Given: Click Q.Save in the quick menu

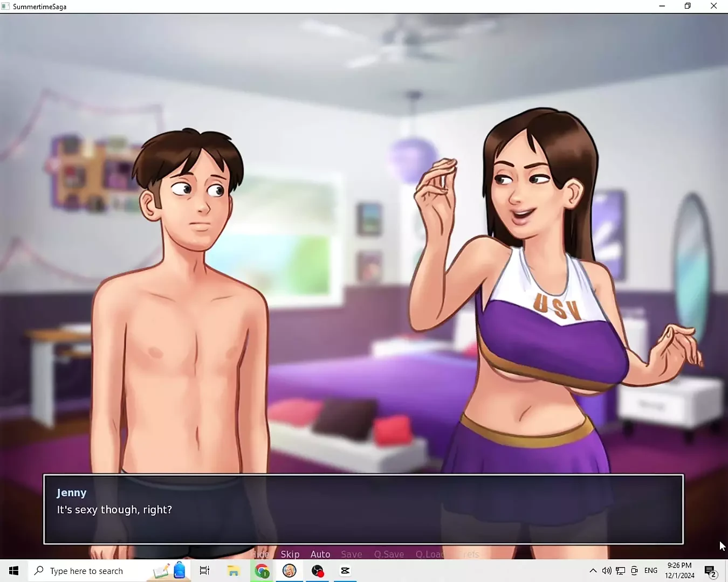Looking at the screenshot, I should pos(389,554).
